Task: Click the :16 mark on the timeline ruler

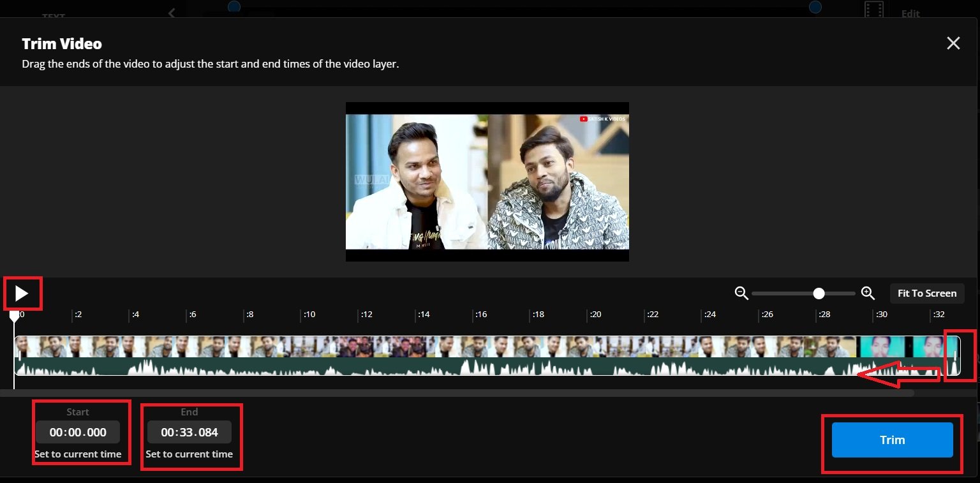Action: (480, 314)
